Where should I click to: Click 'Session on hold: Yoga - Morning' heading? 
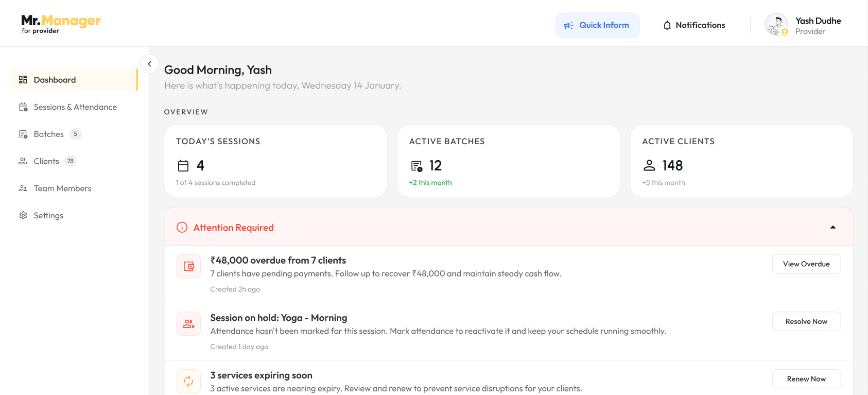tap(279, 318)
